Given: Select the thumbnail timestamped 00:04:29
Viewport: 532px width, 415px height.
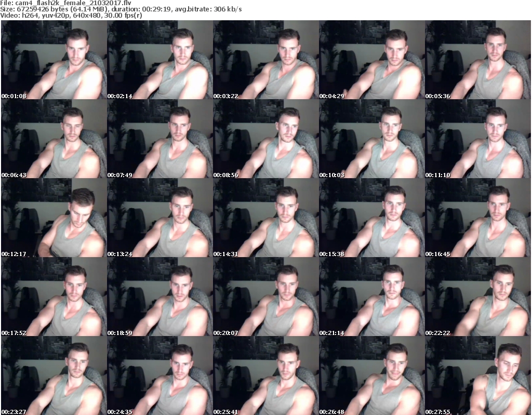Looking at the screenshot, I should (x=372, y=60).
